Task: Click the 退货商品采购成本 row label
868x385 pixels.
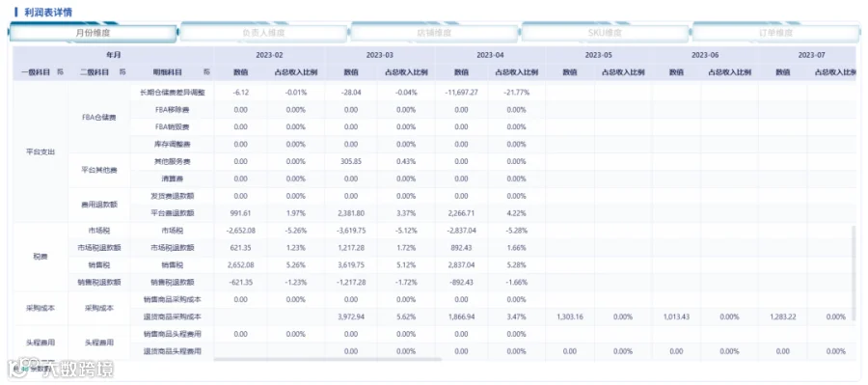Action: point(173,317)
